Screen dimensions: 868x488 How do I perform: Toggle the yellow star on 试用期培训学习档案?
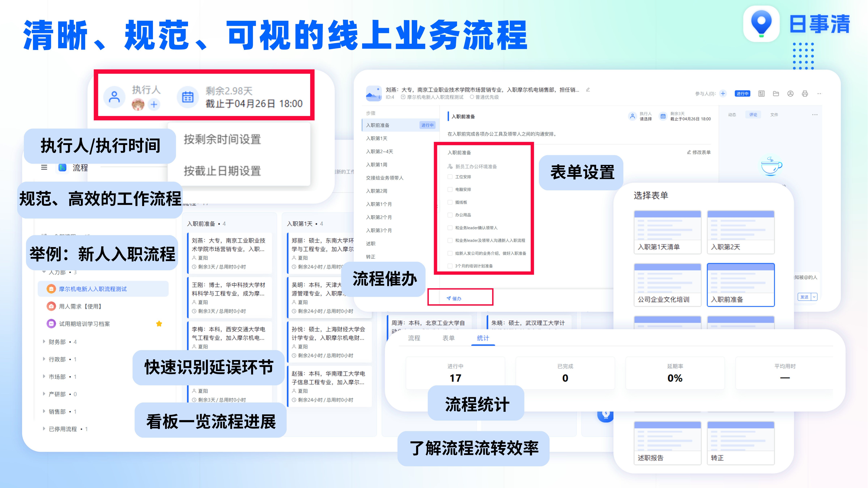159,324
